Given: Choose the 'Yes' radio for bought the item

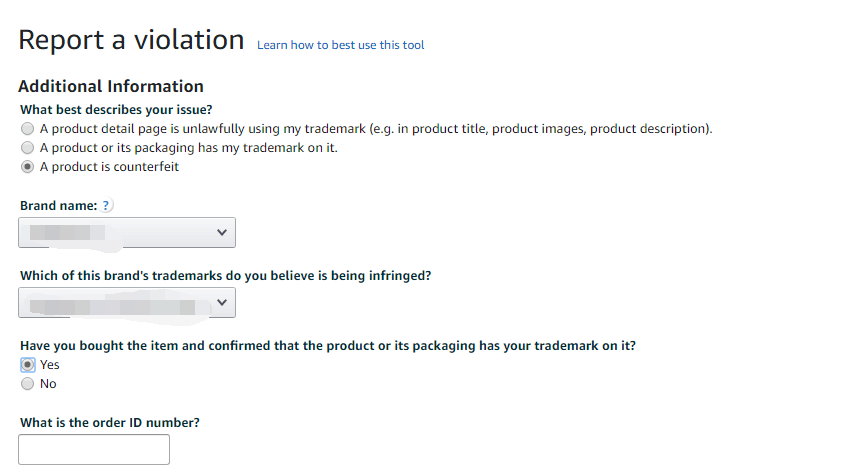Looking at the screenshot, I should (27, 365).
